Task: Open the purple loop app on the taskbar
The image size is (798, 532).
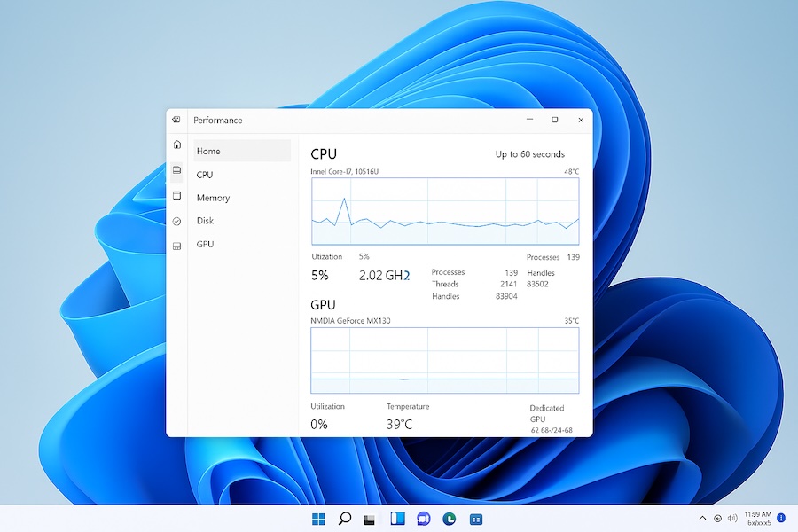Action: click(423, 519)
